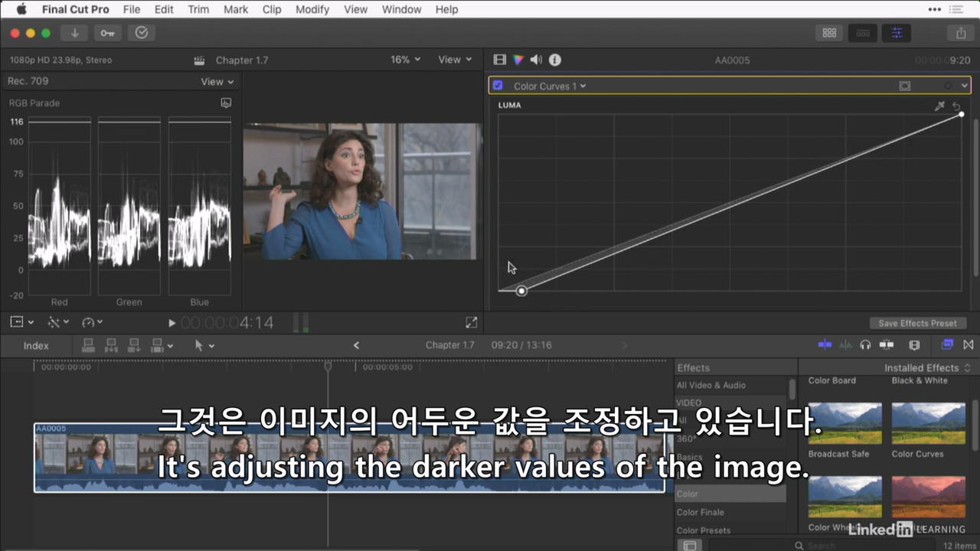This screenshot has height=551, width=980.
Task: Open the Edit menu
Action: (164, 9)
